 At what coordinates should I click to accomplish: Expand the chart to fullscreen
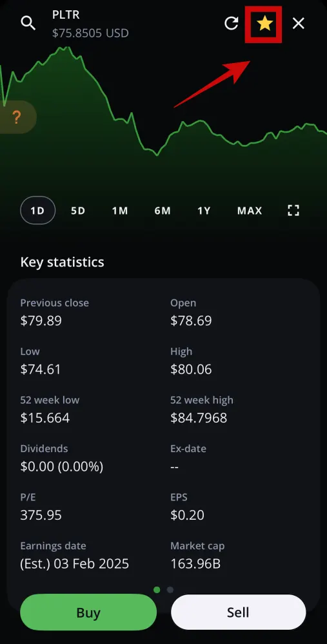[x=293, y=211]
